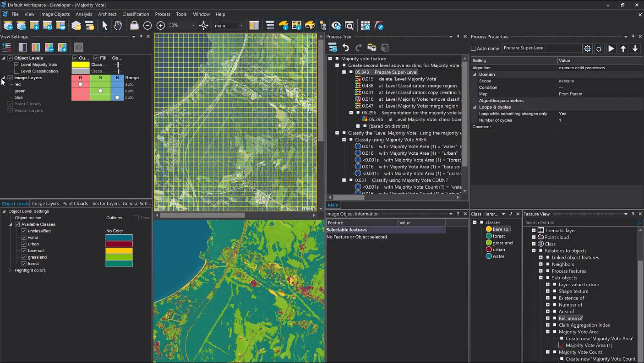
Task: Select the arrow pointer cursor tool
Action: pyautogui.click(x=104, y=26)
